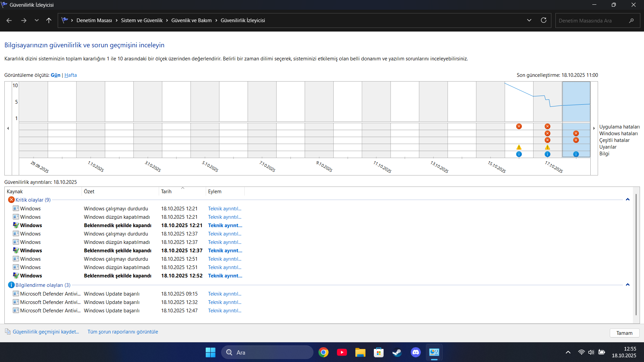
Task: Click the warning triangle icon on 16.10.2025
Action: (x=519, y=147)
